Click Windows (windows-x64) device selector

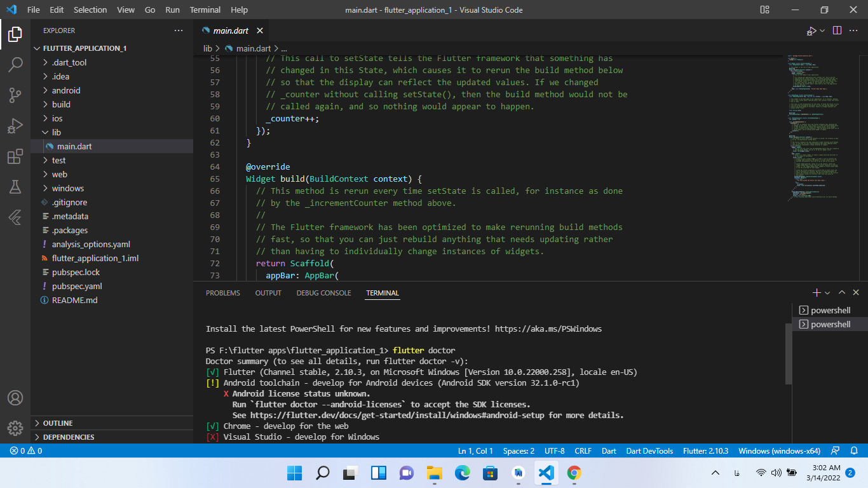point(779,451)
